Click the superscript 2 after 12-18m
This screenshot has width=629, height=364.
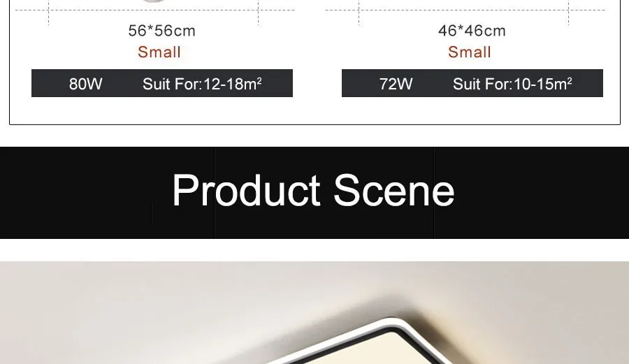point(259,80)
